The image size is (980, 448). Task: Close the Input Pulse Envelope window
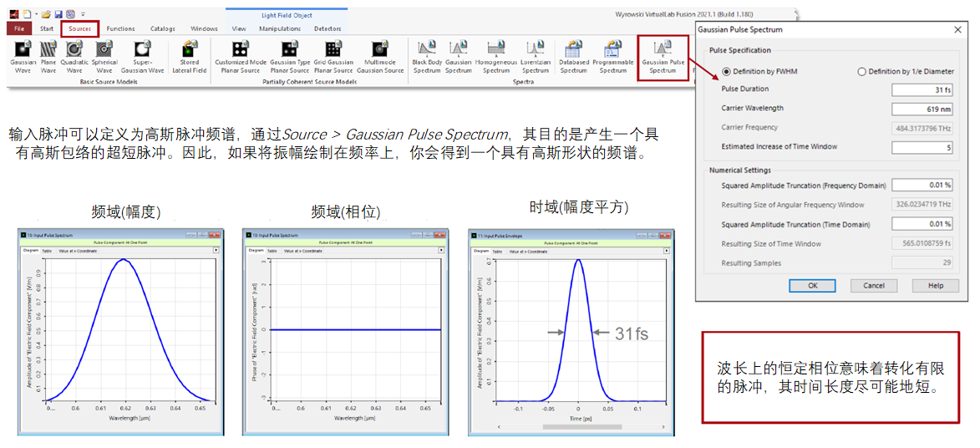pos(667,235)
